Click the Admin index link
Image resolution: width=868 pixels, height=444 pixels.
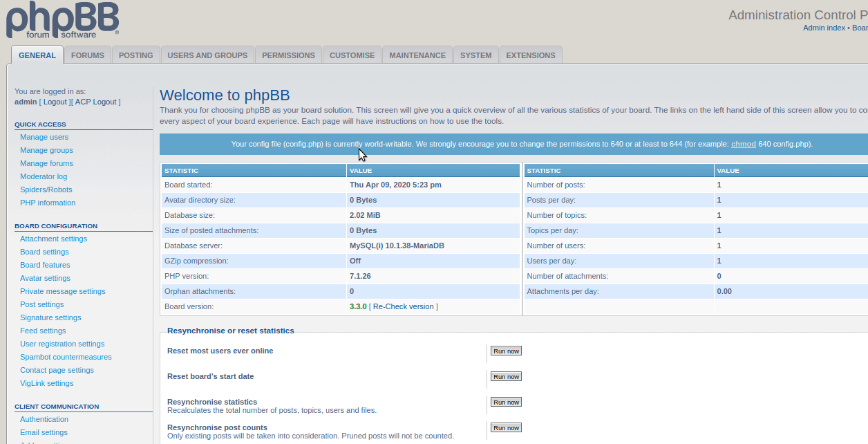tap(824, 28)
